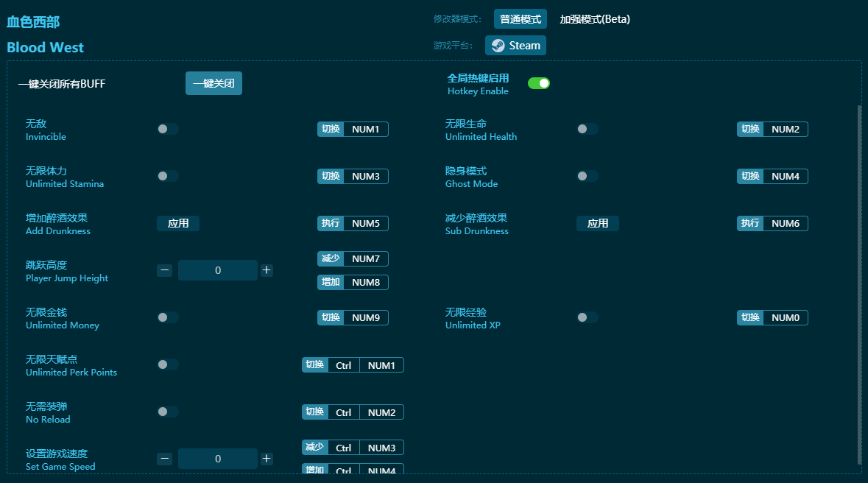Image resolution: width=868 pixels, height=483 pixels.
Task: Click minus icon for Player Jump Height
Action: (165, 270)
